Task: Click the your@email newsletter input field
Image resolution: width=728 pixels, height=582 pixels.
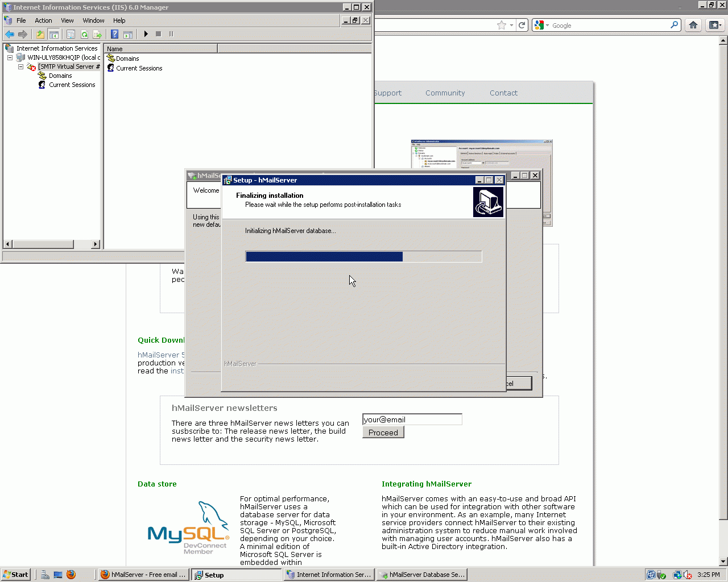Action: [412, 419]
